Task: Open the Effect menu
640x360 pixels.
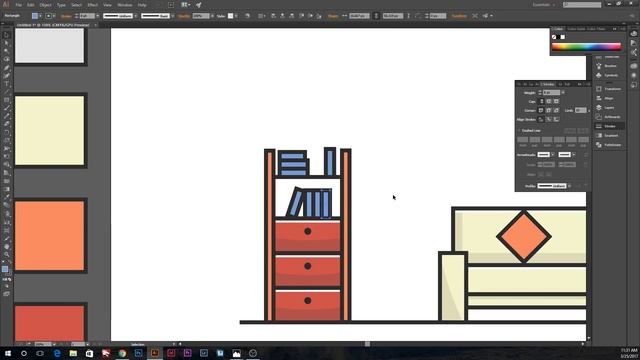Action: [x=93, y=5]
